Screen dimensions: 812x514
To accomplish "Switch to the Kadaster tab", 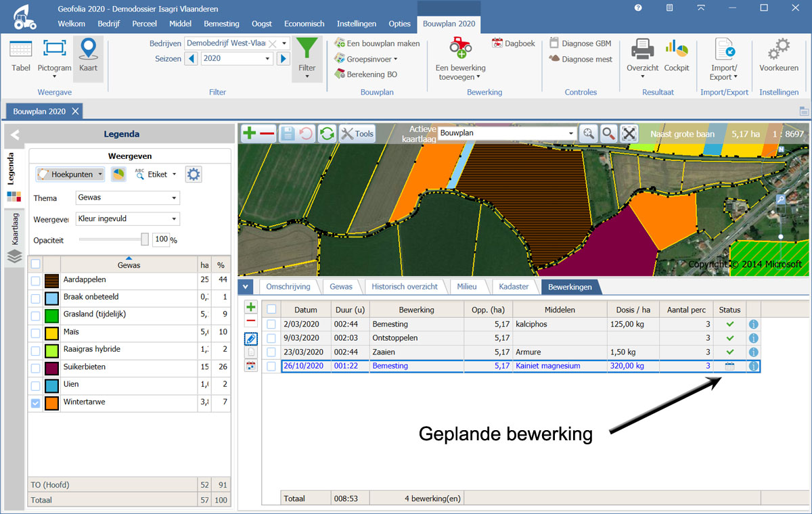I will 514,287.
